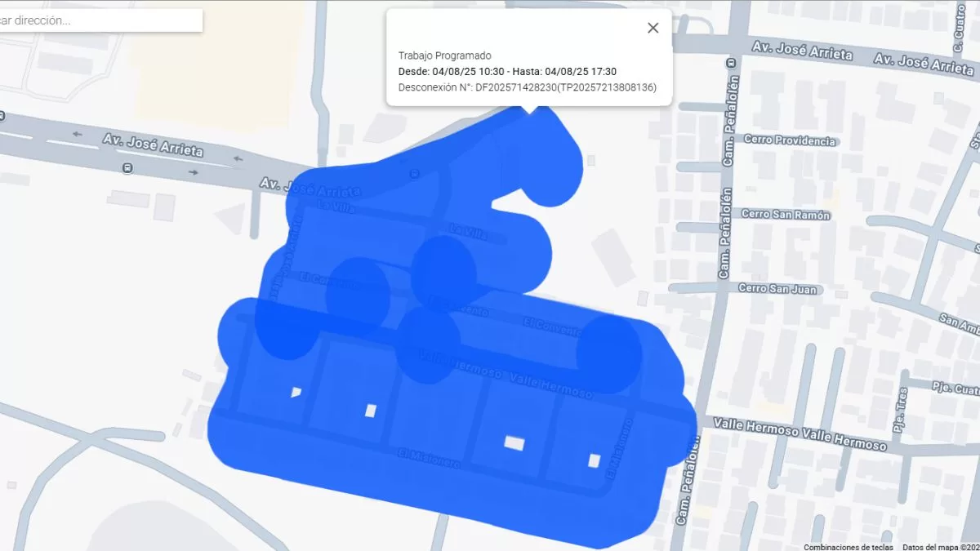Click the dark blue circle at El Convento's east end
This screenshot has width=980, height=551.
tap(608, 353)
